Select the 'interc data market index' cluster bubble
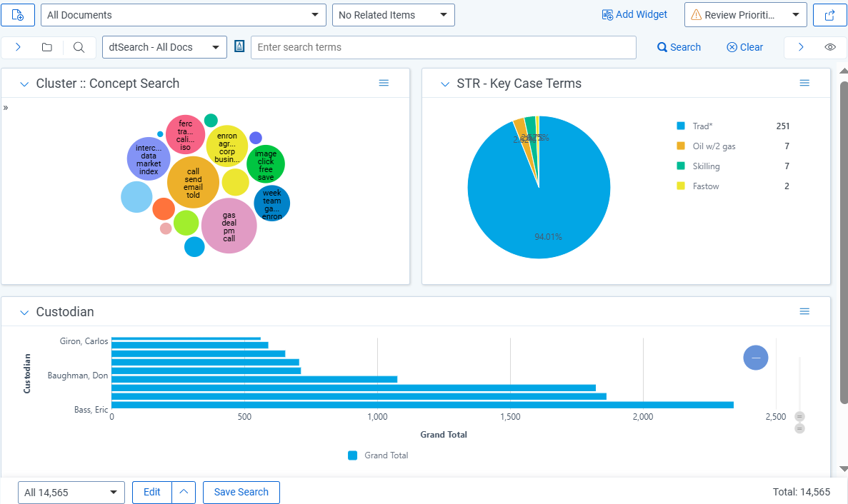Screen dimensions: 848x504 pos(149,158)
